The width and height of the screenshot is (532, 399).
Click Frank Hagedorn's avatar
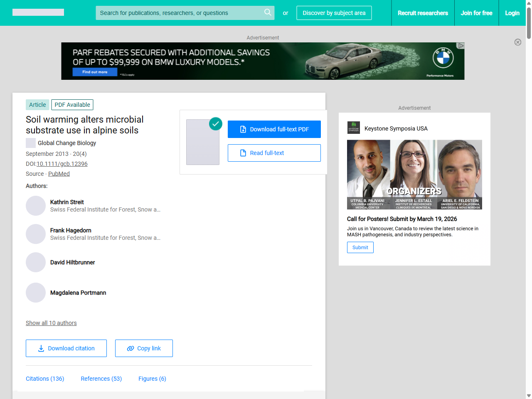tap(36, 234)
